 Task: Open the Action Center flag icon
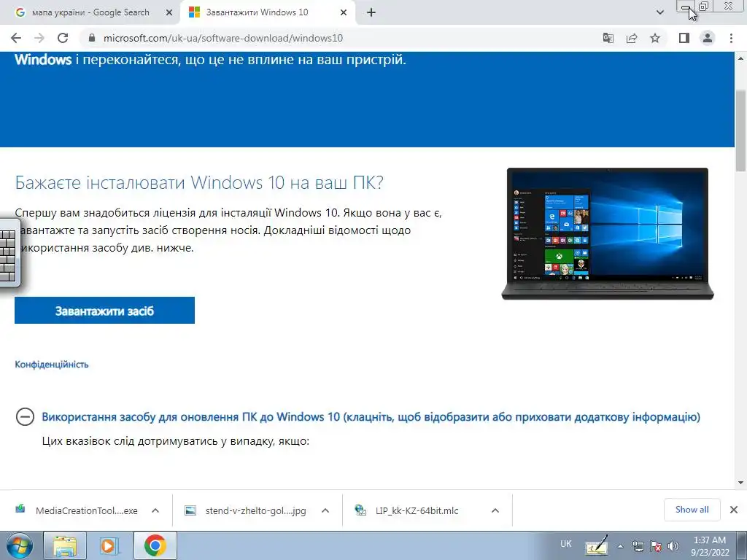[656, 546]
